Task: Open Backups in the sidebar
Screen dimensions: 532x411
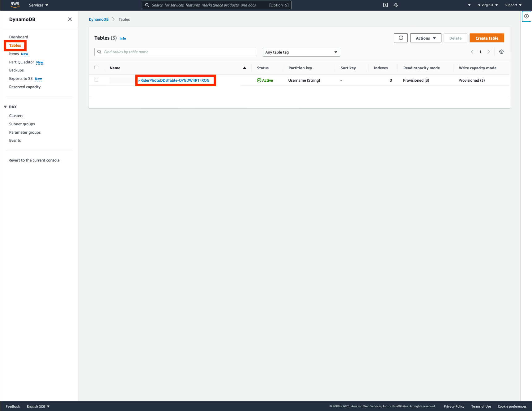Action: click(16, 70)
